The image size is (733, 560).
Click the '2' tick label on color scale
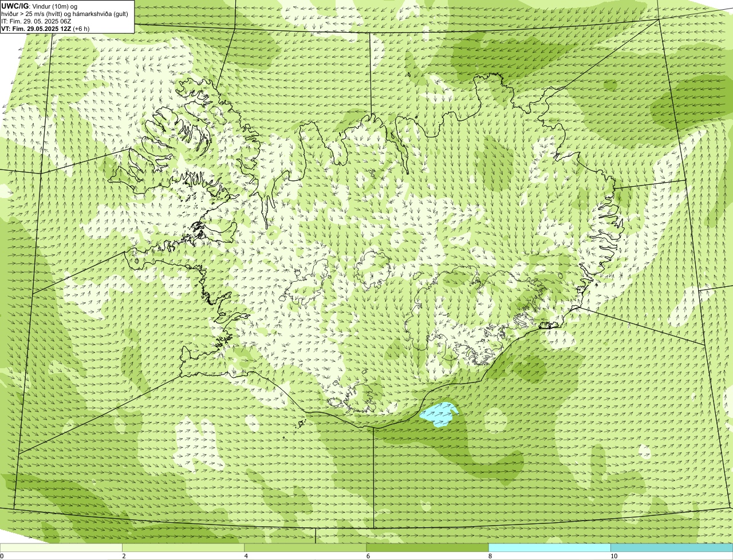click(124, 556)
